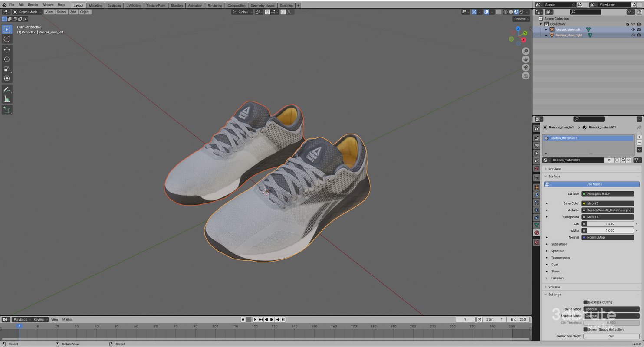Activate the Rotate tool

pos(7,59)
